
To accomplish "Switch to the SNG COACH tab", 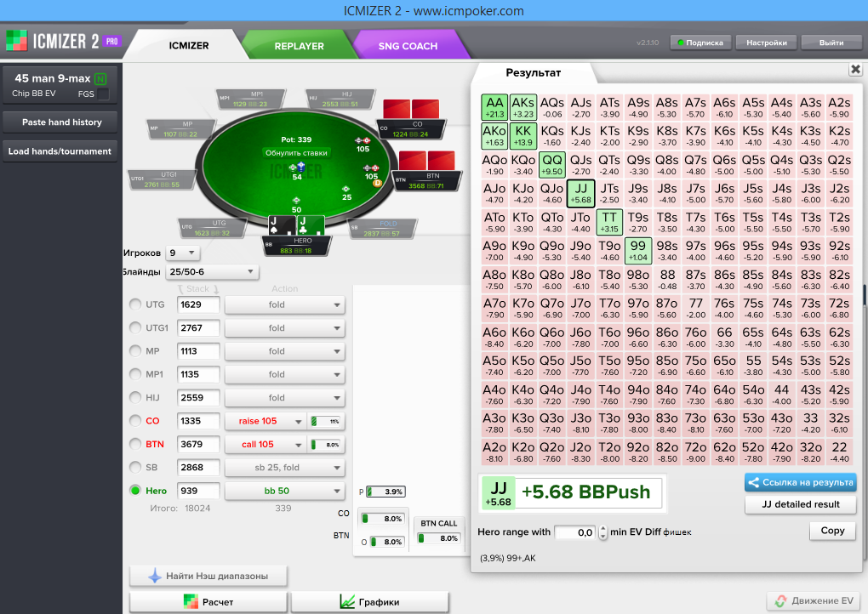I will [x=408, y=46].
